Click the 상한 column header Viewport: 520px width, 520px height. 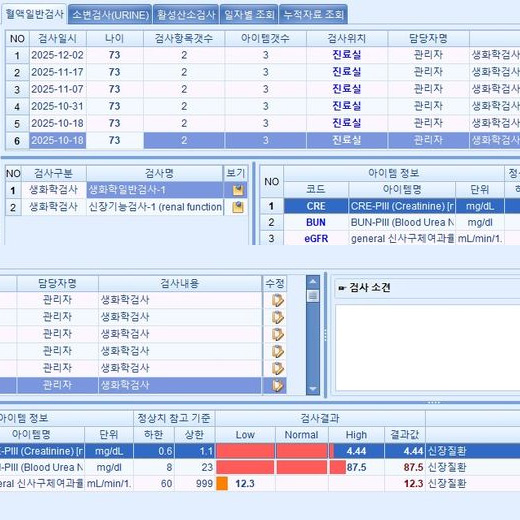click(195, 435)
